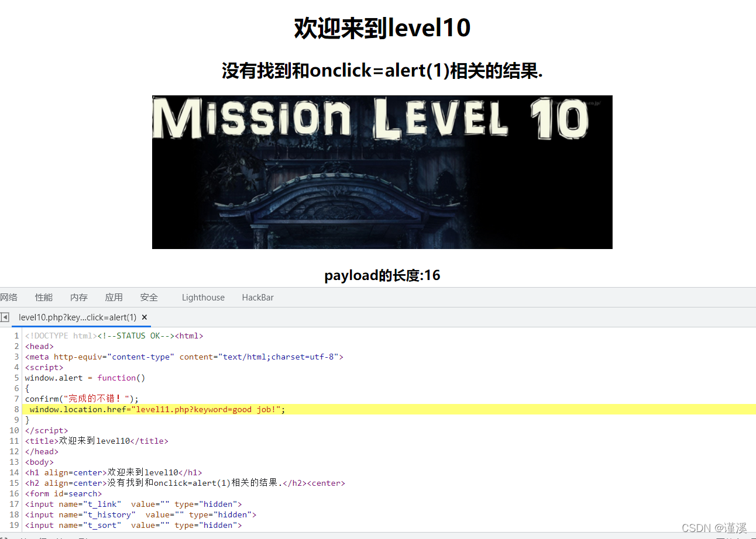Screen dimensions: 756x539
Task: Click the </script> closing tag line
Action: (x=46, y=431)
